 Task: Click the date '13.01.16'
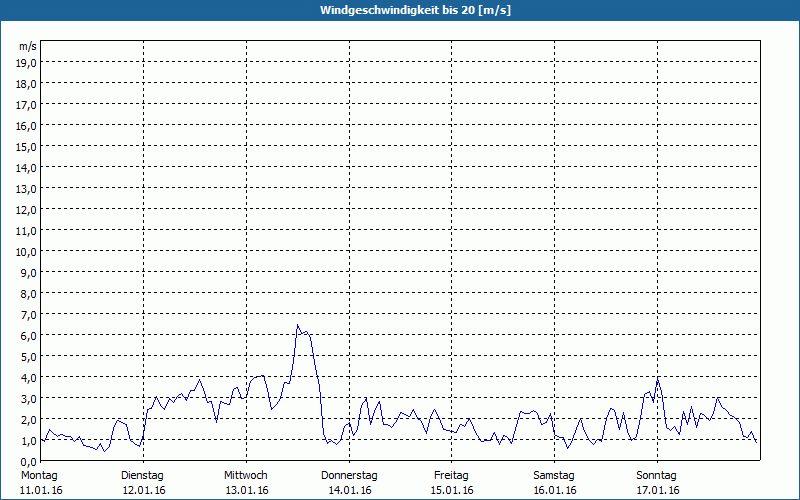click(x=247, y=491)
